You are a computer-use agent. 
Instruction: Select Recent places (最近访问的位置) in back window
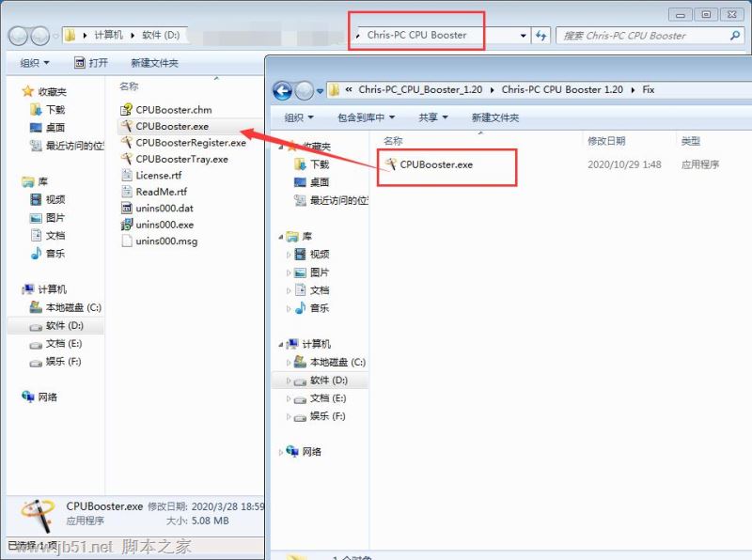coord(67,146)
